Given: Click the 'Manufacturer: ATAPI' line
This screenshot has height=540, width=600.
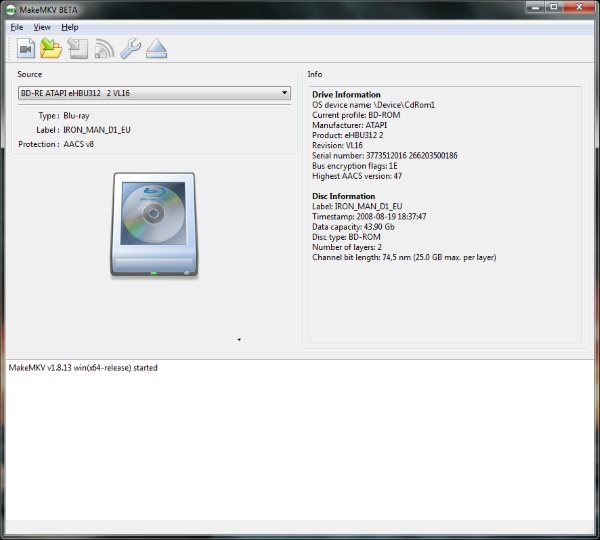Looking at the screenshot, I should click(x=349, y=125).
